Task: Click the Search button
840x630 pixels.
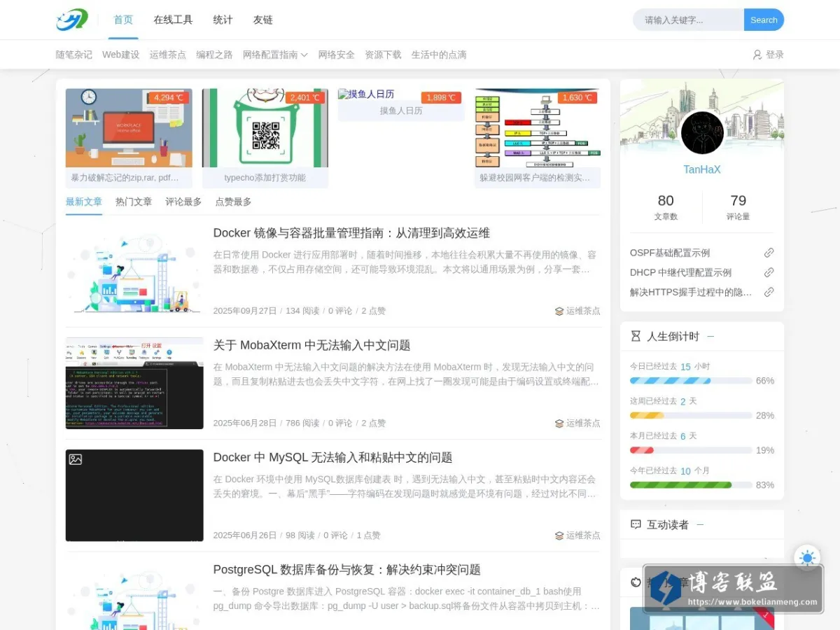Action: (764, 20)
